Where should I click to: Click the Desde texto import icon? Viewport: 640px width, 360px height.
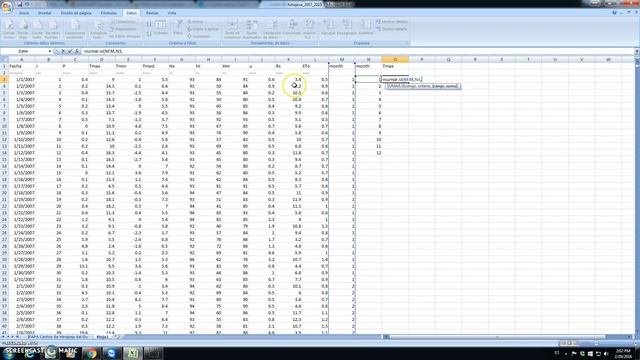[37, 29]
